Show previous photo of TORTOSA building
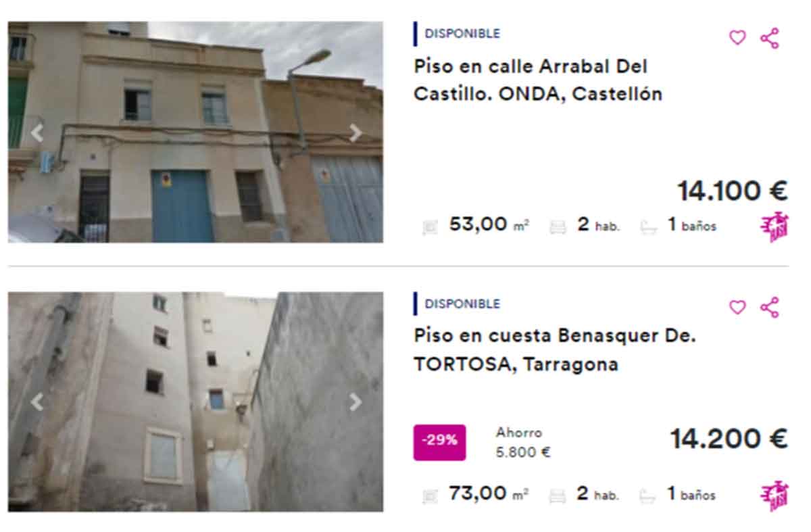The image size is (811, 532). [36, 402]
